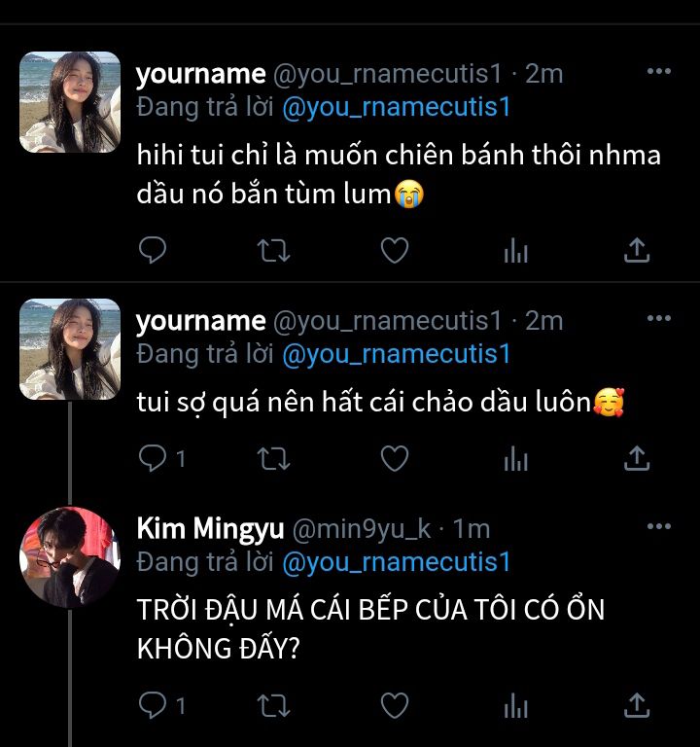Click the @you_rnamecutis1 mention in Mingyu's reply

tap(396, 562)
